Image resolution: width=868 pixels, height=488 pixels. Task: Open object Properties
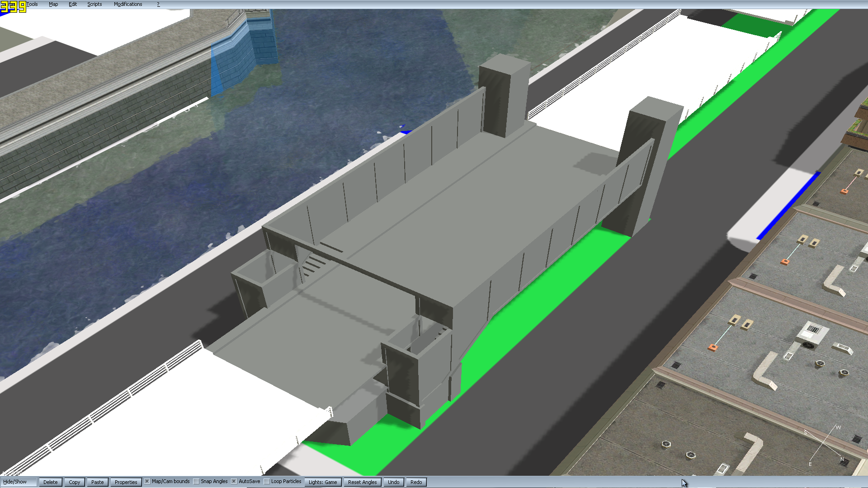(126, 482)
